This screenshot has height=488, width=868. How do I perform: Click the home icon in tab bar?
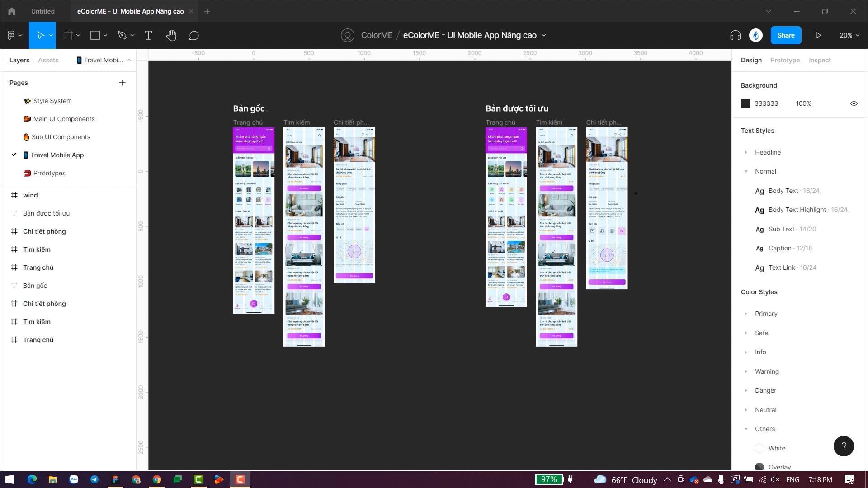[x=12, y=11]
